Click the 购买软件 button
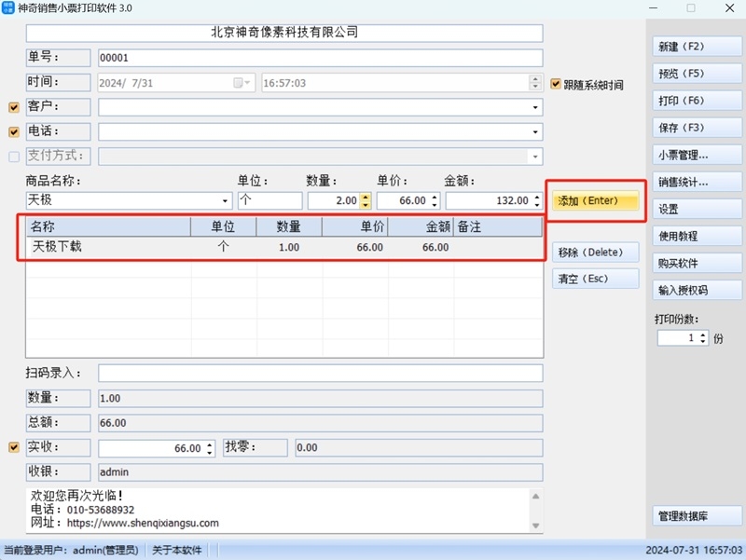This screenshot has width=746, height=560. pos(697,263)
